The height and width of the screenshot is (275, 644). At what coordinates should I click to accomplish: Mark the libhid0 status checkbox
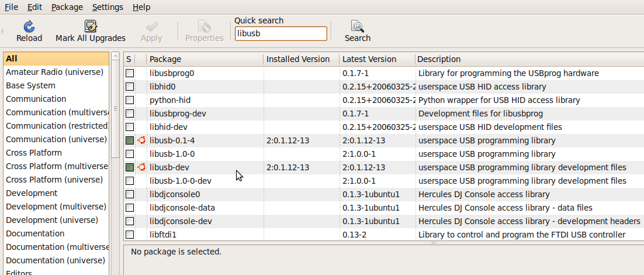click(x=130, y=87)
